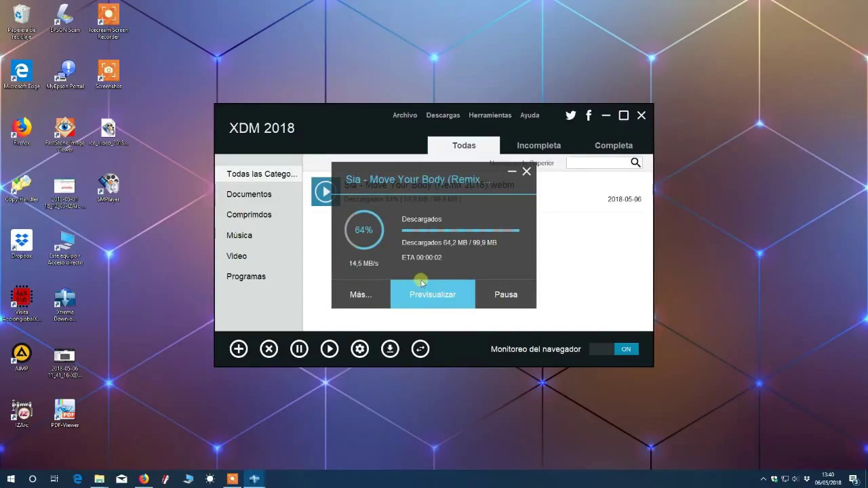The width and height of the screenshot is (868, 488).
Task: Open Copy Handler desktop icon
Action: 22,188
